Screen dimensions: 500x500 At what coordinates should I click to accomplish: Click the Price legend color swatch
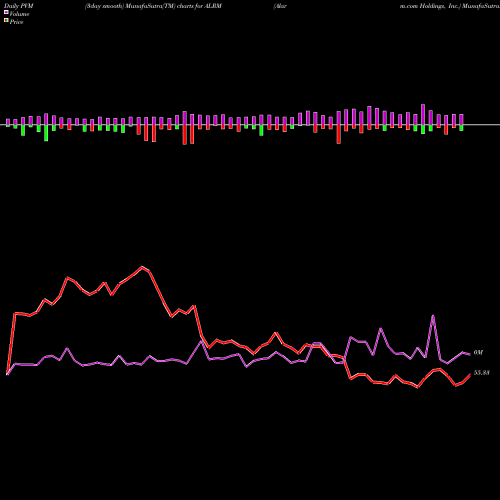(6, 21)
